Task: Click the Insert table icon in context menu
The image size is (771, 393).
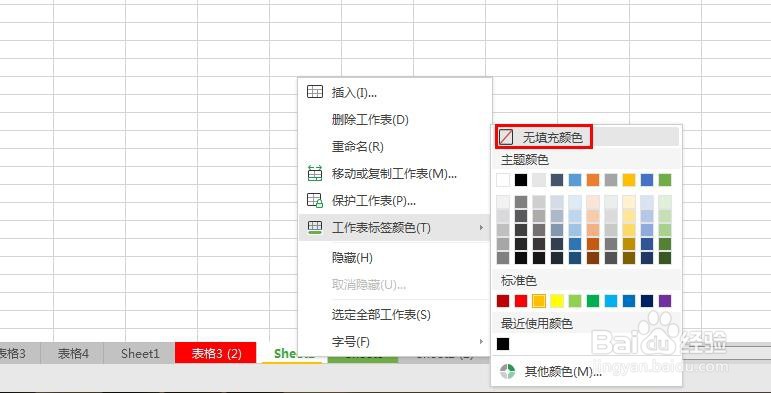Action: pos(315,92)
